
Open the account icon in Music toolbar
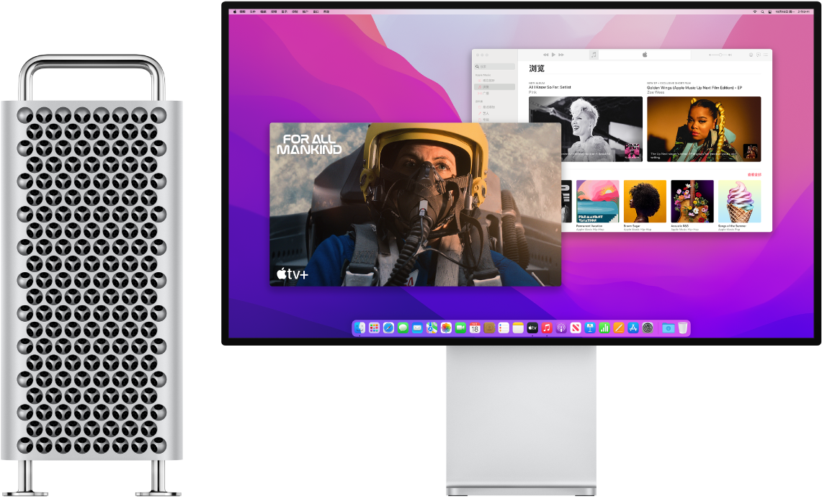(751, 55)
